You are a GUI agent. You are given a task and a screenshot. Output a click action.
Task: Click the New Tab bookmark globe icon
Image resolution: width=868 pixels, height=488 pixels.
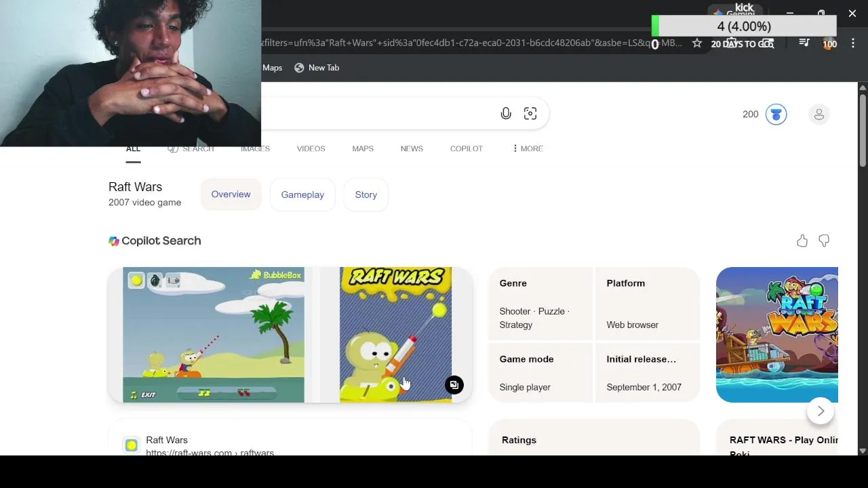(x=299, y=68)
